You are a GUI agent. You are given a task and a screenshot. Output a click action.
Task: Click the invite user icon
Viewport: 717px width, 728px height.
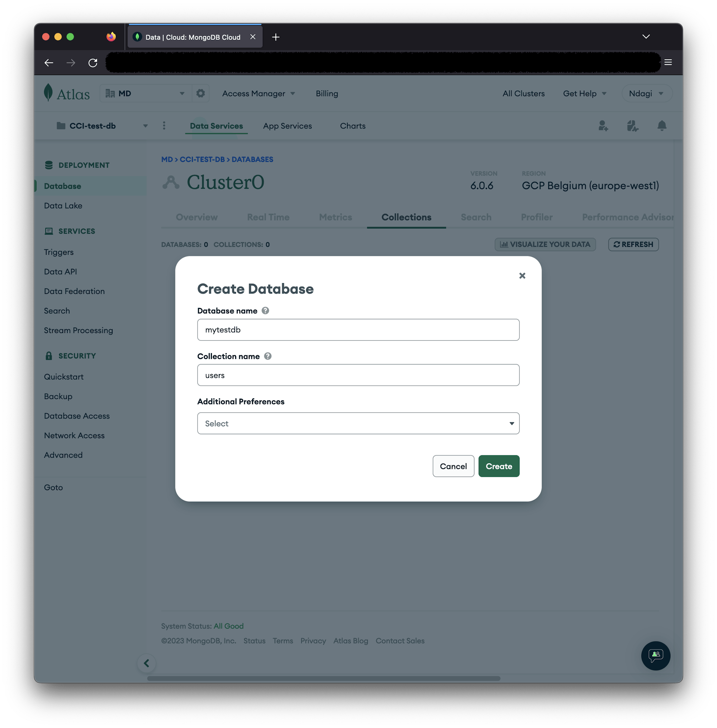click(x=603, y=126)
